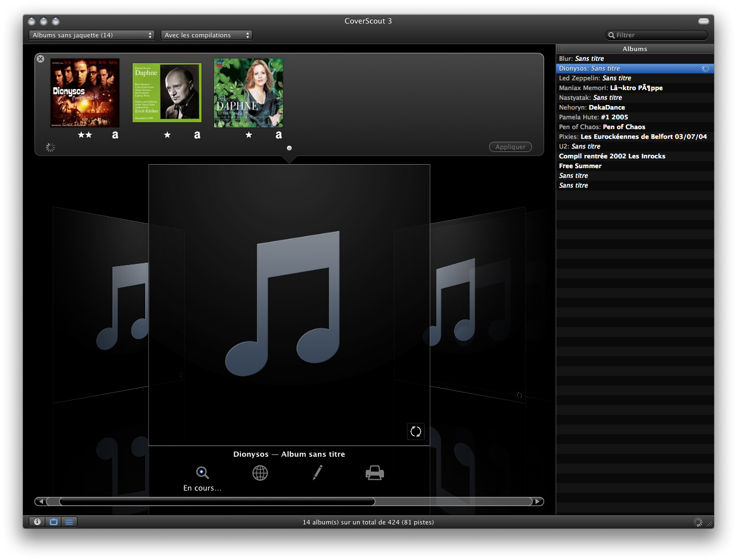Click the search covers magnifier icon
The width and height of the screenshot is (737, 560).
pos(202,473)
